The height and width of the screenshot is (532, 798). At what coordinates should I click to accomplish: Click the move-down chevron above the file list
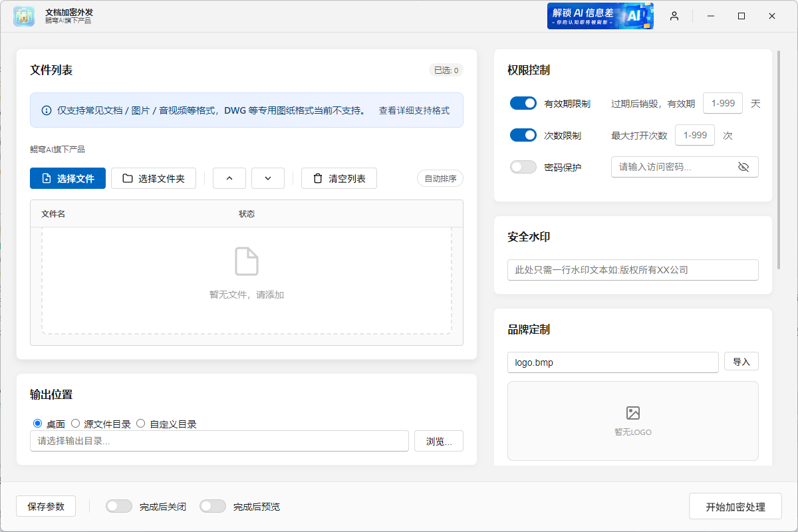click(x=268, y=178)
